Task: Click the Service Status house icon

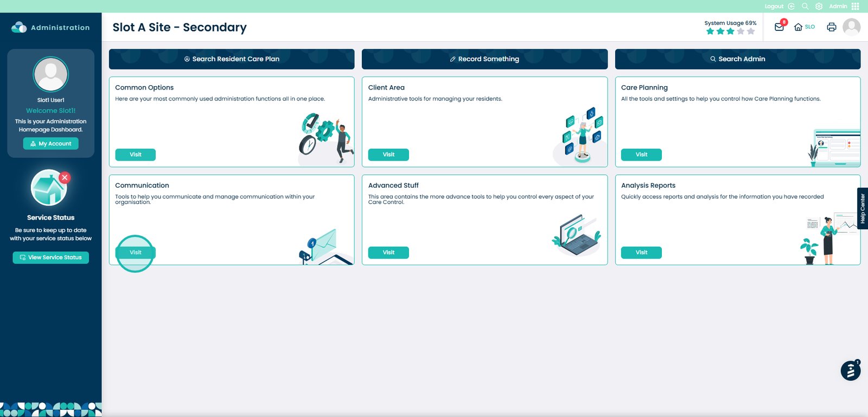Action: pos(49,188)
